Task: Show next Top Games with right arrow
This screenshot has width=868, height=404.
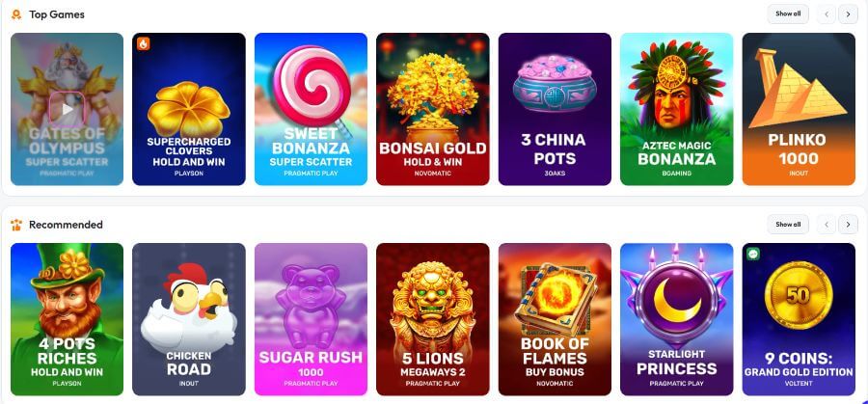Action: coord(848,14)
